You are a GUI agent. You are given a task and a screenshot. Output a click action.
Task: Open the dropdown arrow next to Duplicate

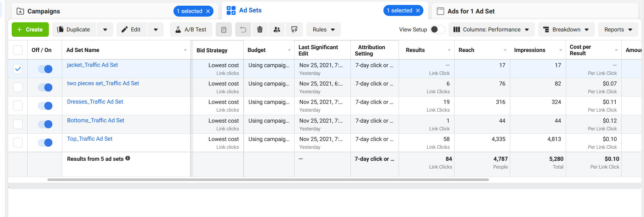point(105,30)
